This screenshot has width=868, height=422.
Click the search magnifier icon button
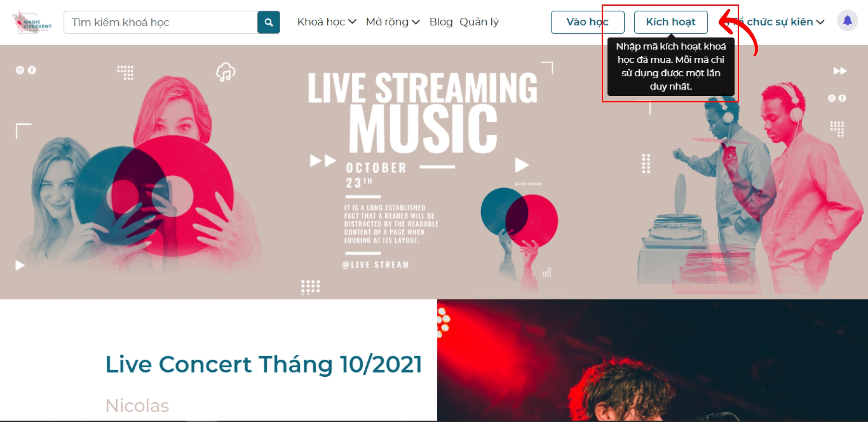pos(269,22)
